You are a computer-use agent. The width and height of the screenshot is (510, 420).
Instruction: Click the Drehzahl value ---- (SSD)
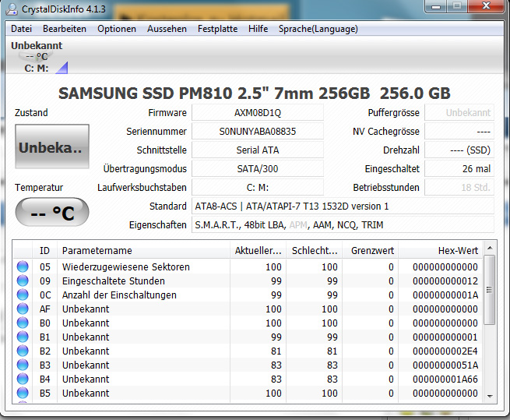click(459, 150)
